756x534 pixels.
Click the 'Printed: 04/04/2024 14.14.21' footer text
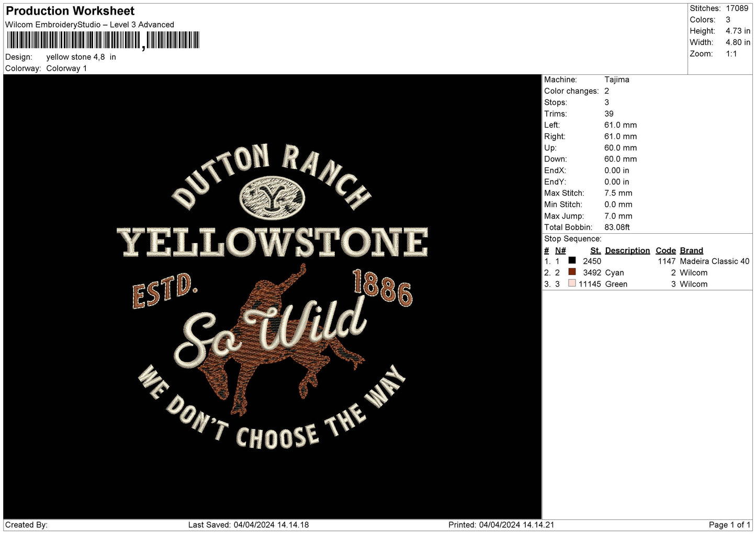[x=501, y=525]
